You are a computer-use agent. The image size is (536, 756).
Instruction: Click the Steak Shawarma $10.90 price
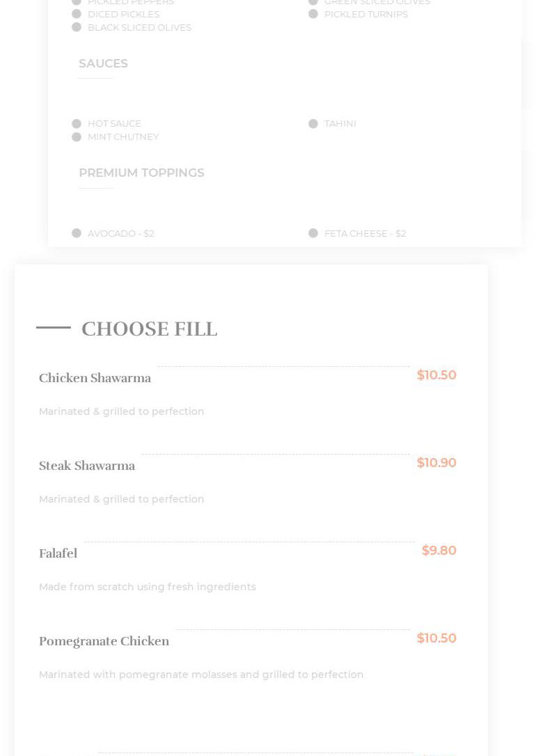[436, 463]
